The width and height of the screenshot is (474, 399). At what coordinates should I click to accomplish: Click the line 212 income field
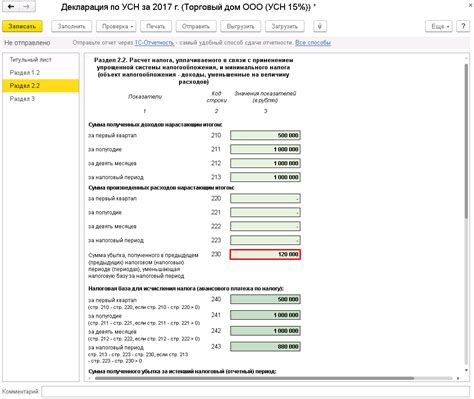point(265,163)
